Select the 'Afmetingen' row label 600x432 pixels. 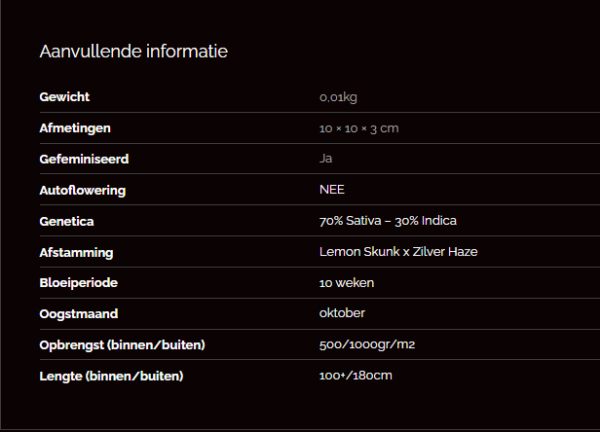tap(75, 128)
